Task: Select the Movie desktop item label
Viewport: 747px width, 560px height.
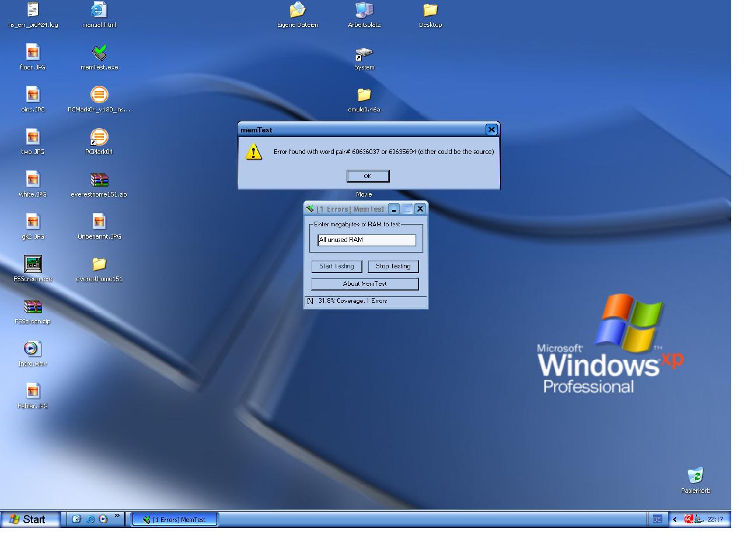Action: 364,194
